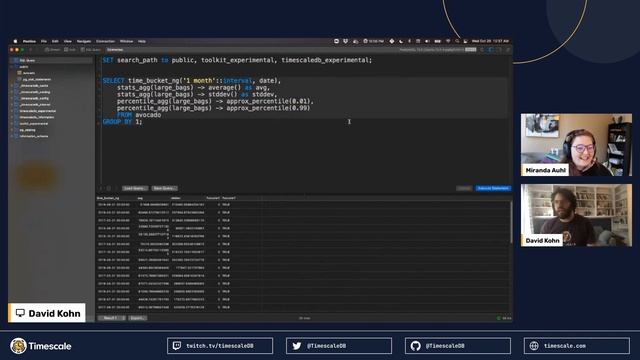This screenshot has height=360, width=640.
Task: Open the Connection menu
Action: 105,41
